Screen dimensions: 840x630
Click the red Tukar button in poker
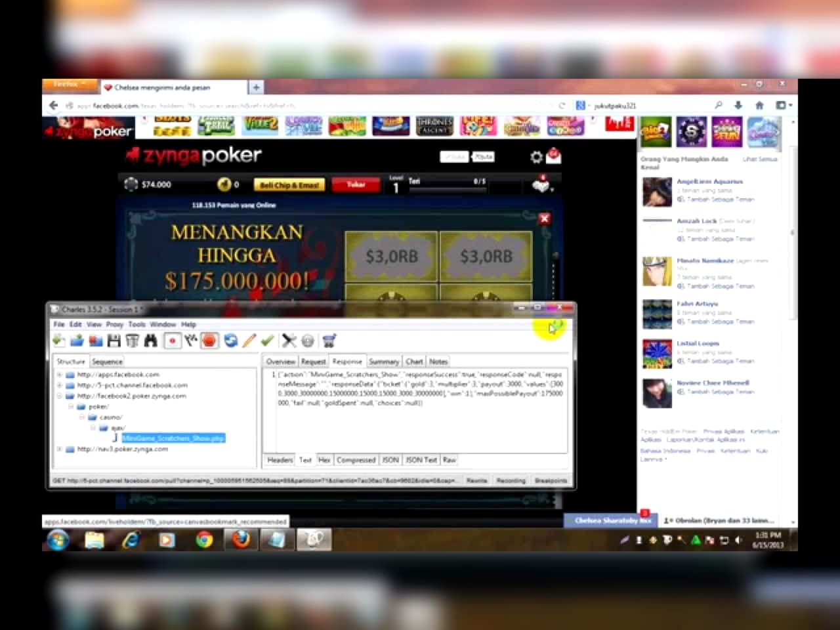click(x=356, y=184)
